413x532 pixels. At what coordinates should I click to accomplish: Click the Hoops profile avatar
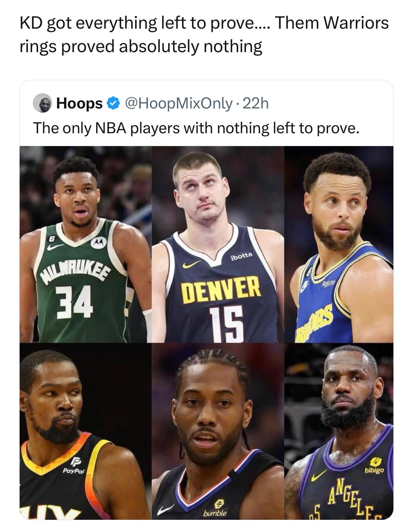[42, 103]
